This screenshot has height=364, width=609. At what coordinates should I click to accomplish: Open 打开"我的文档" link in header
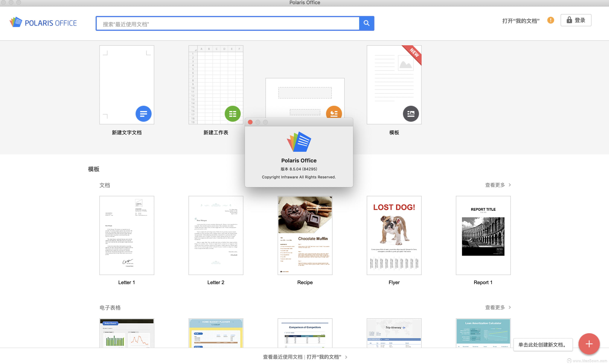pyautogui.click(x=521, y=21)
